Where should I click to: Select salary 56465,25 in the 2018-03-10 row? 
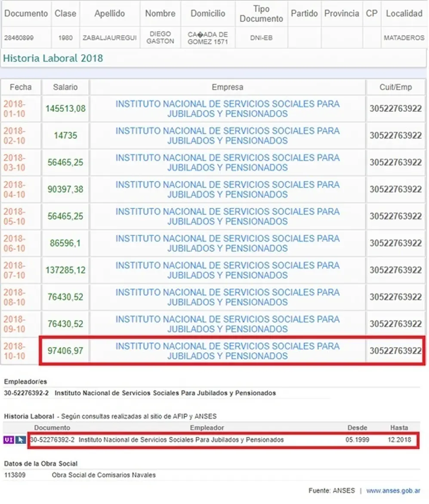65,163
